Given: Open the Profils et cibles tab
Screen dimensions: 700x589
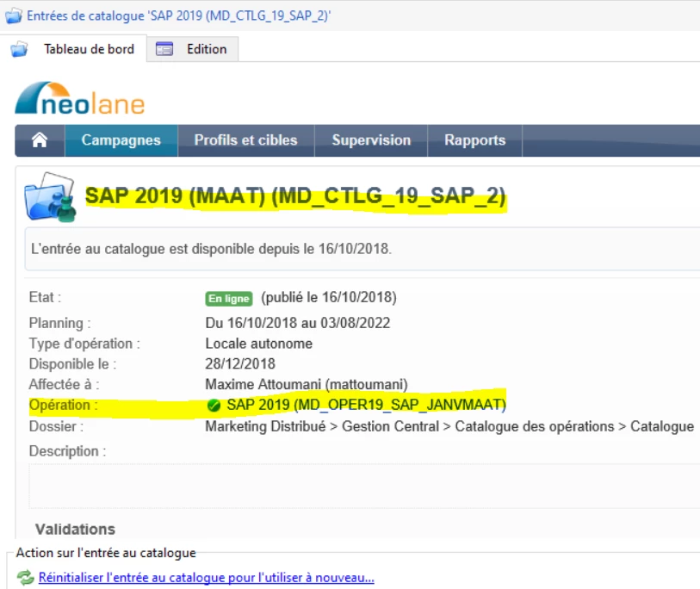Looking at the screenshot, I should [x=246, y=140].
